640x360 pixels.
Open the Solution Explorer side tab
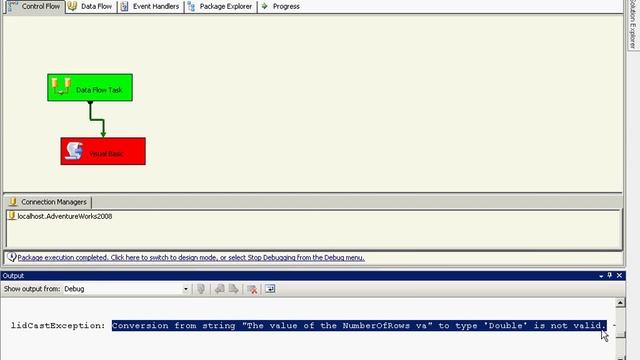[633, 24]
